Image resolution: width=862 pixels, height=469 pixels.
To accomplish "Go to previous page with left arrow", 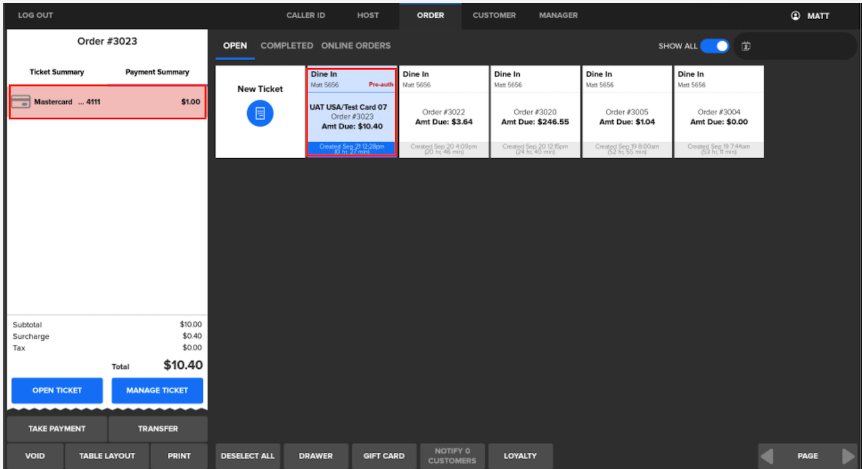I will tap(767, 456).
